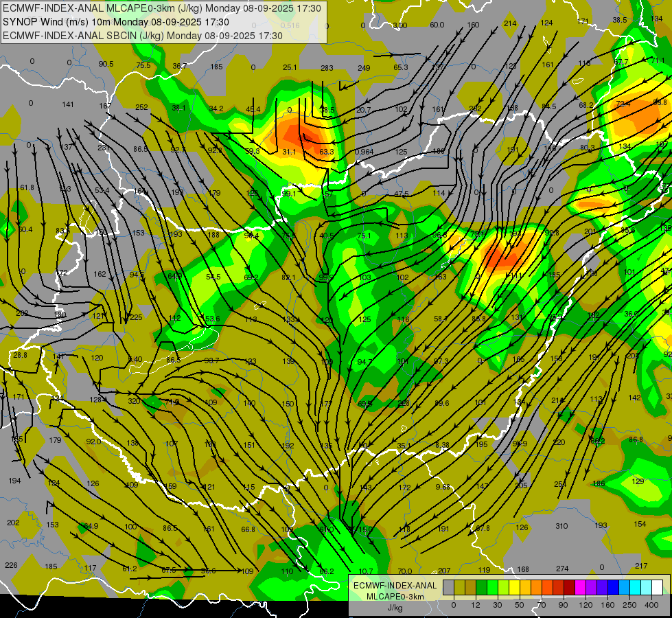Click the map value 92.0

pos(93,442)
